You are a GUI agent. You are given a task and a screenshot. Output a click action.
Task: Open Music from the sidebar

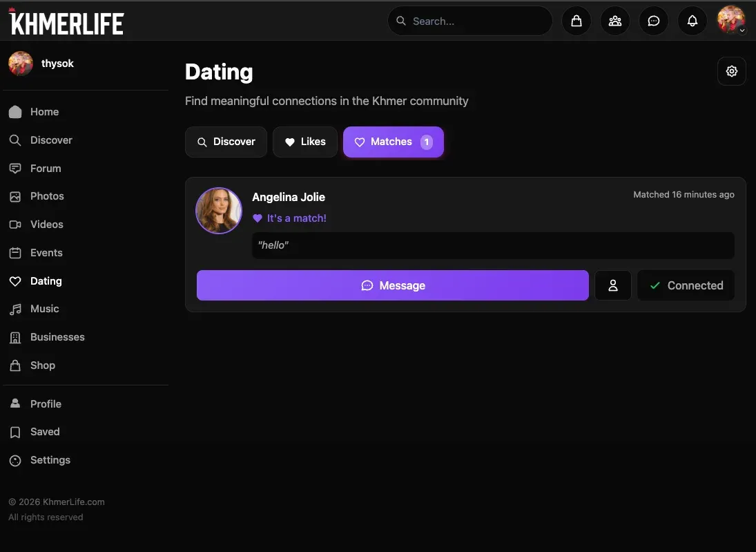[44, 309]
